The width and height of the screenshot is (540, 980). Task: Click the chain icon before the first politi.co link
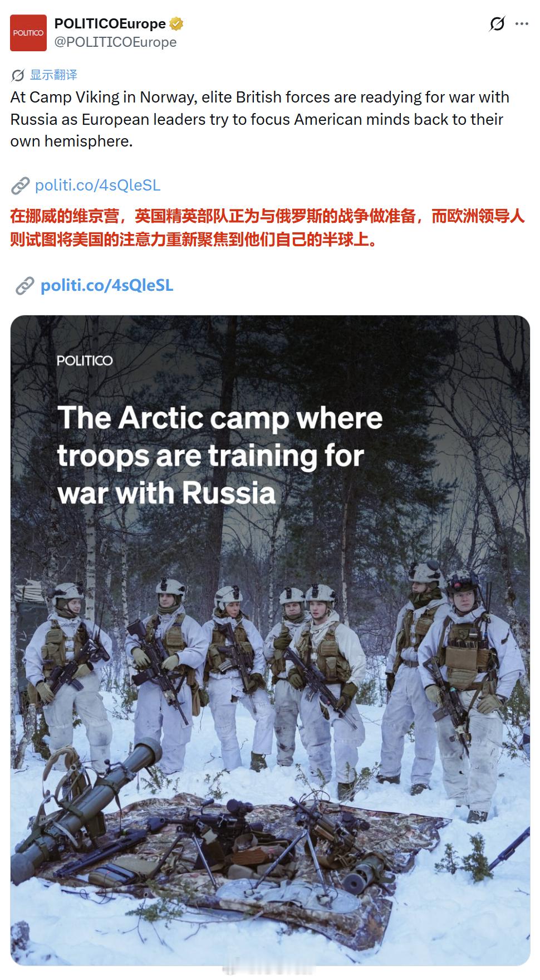[x=21, y=185]
